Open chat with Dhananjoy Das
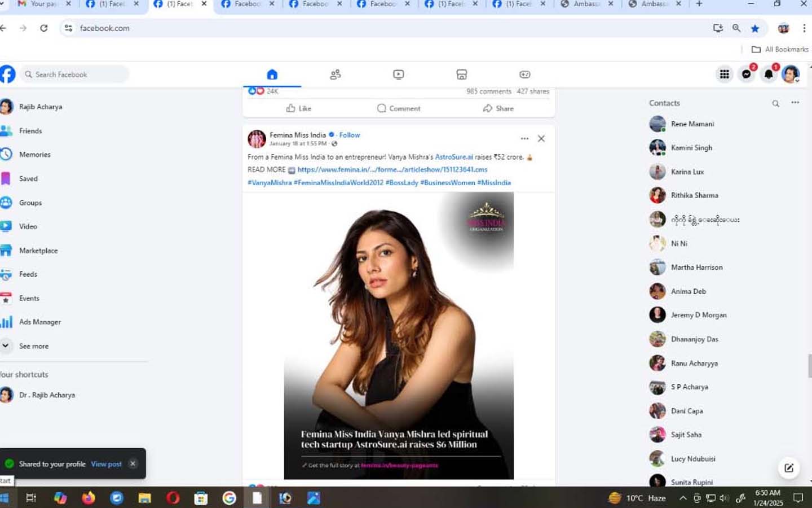The height and width of the screenshot is (508, 812). 695,339
